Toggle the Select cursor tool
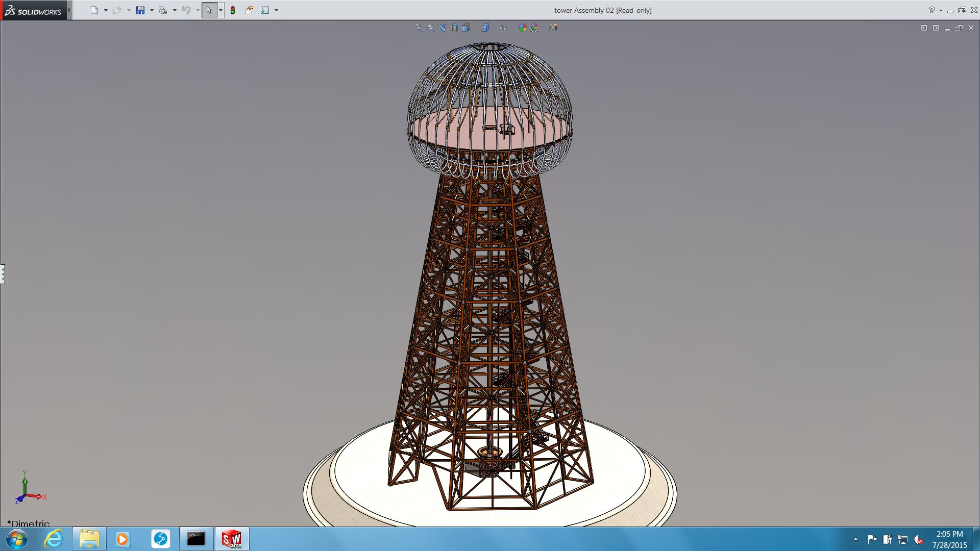The image size is (980, 551). point(209,10)
